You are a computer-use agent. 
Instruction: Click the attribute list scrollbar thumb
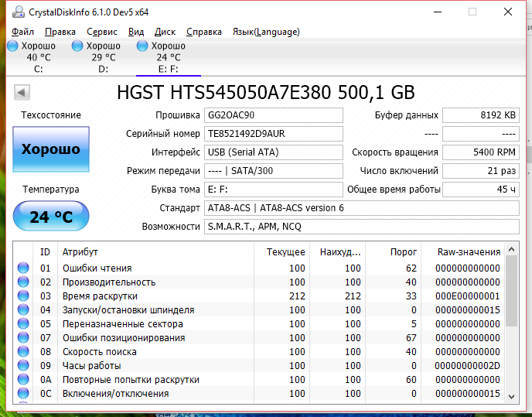coord(512,292)
